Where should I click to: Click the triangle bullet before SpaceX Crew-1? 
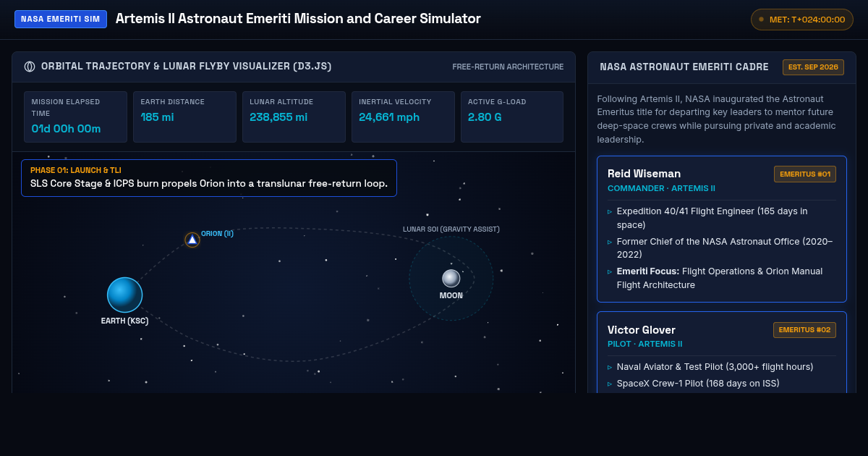click(x=610, y=384)
